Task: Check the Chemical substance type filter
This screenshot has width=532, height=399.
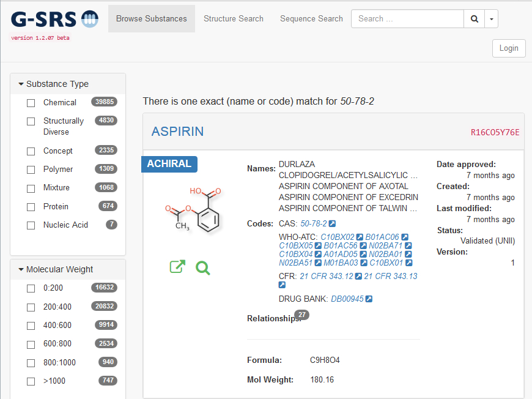Action: pyautogui.click(x=31, y=103)
